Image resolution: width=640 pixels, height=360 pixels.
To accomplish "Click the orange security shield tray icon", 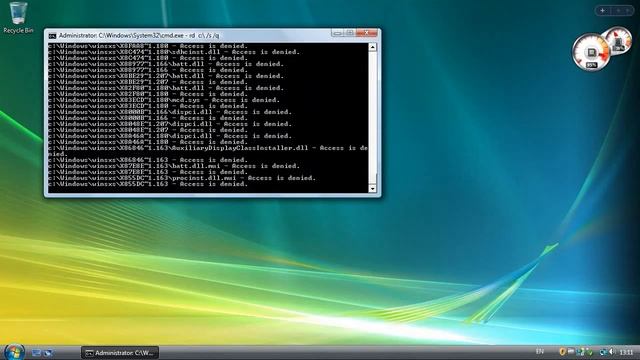I will pyautogui.click(x=562, y=352).
